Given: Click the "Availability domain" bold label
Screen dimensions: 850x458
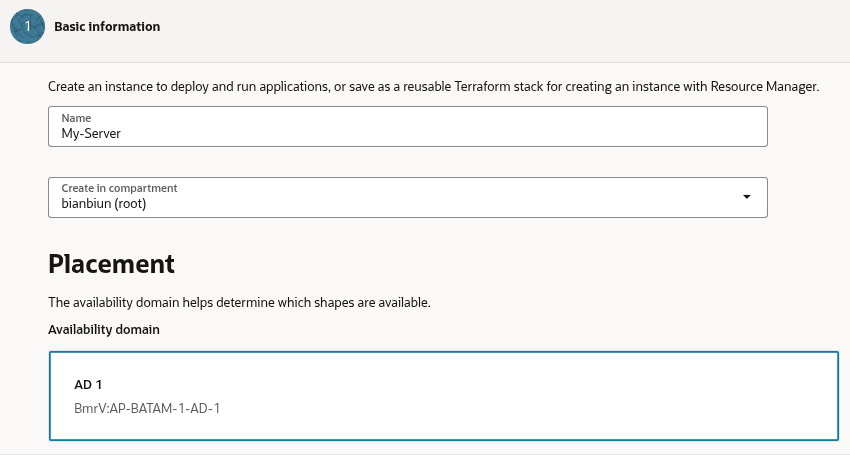Looking at the screenshot, I should 104,329.
